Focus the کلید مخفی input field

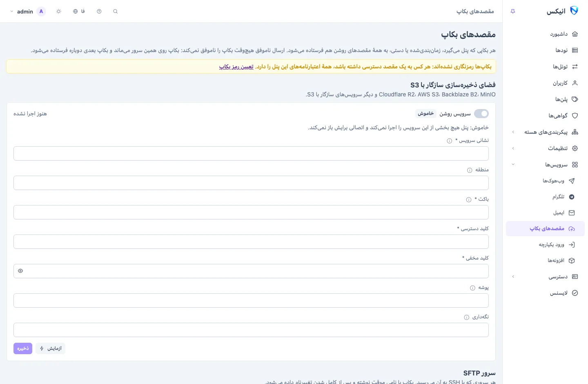[x=251, y=271]
